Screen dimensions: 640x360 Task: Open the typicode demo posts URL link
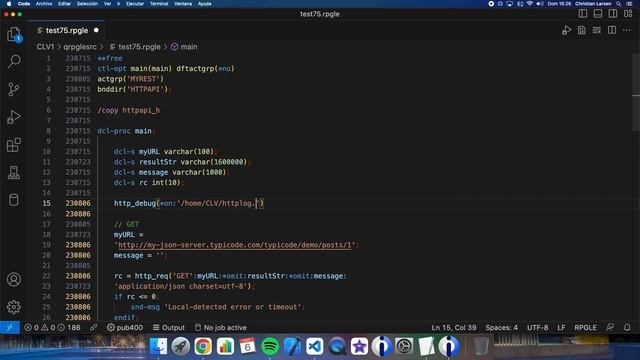(x=235, y=245)
